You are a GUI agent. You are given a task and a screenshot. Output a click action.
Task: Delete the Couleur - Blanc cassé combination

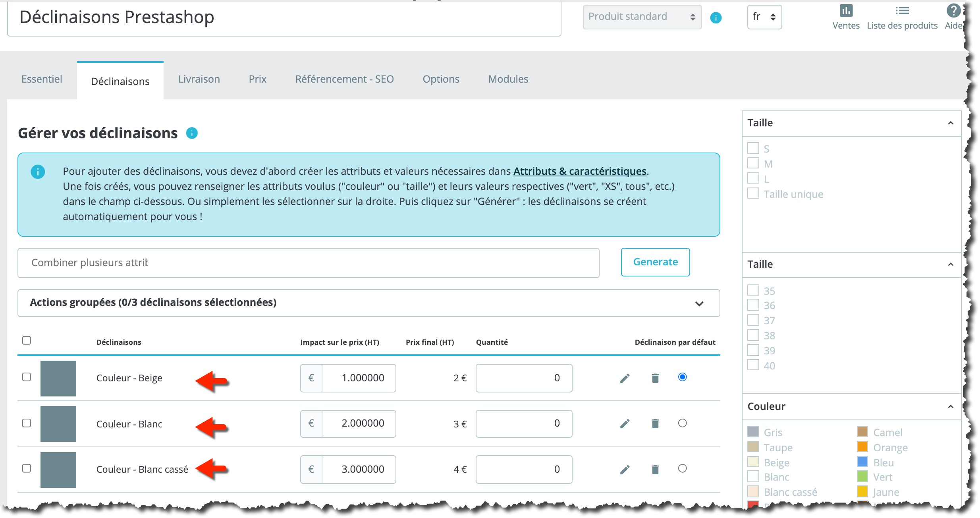(655, 470)
